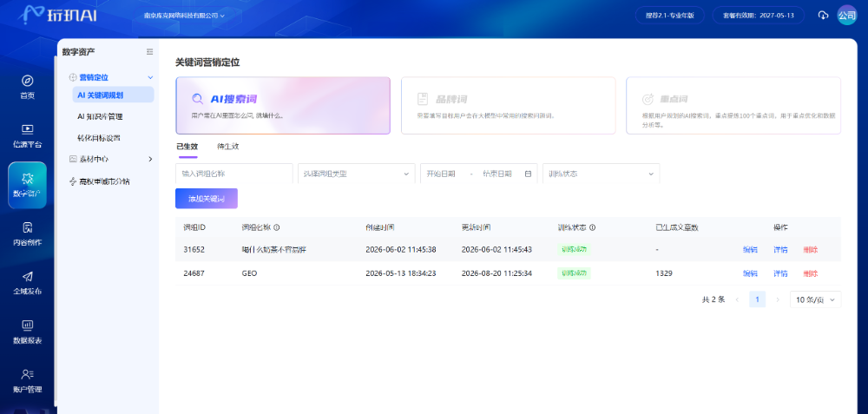Open 全域发布 paper plane icon
868x414 pixels.
coord(27,276)
